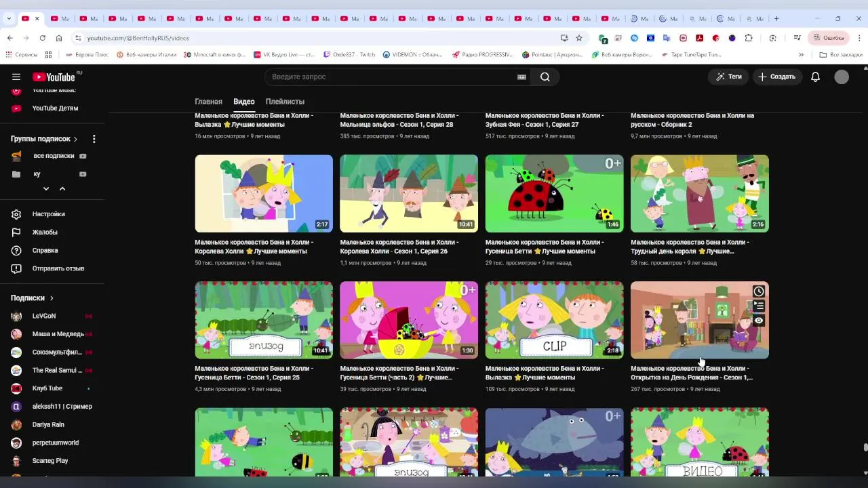This screenshot has width=868, height=488.
Task: Click the down arrow under subscription groups
Action: (x=46, y=189)
